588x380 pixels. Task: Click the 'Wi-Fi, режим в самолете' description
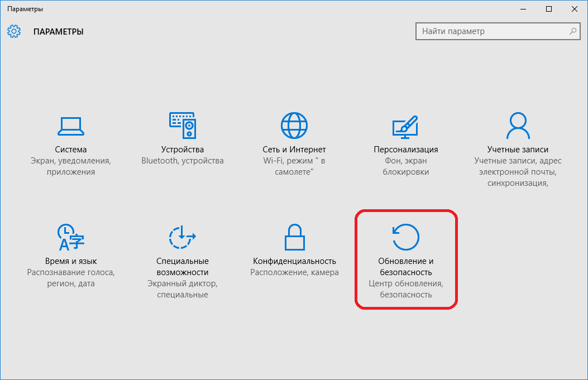coord(294,166)
